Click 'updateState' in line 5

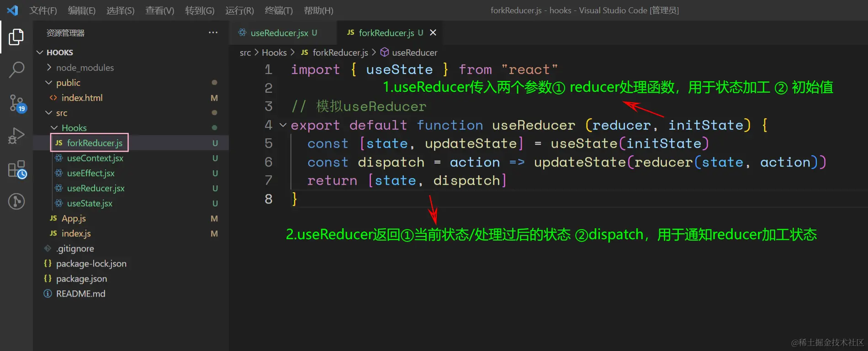pos(471,143)
